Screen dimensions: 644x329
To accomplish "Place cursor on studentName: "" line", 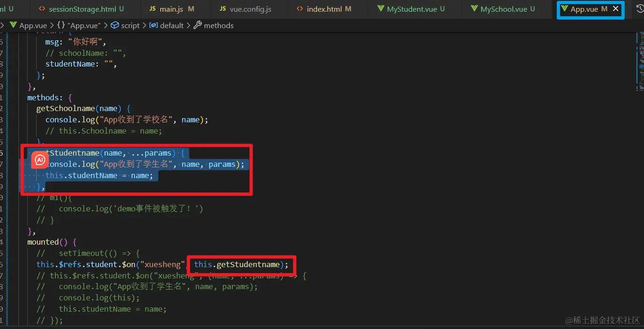I will tap(81, 64).
